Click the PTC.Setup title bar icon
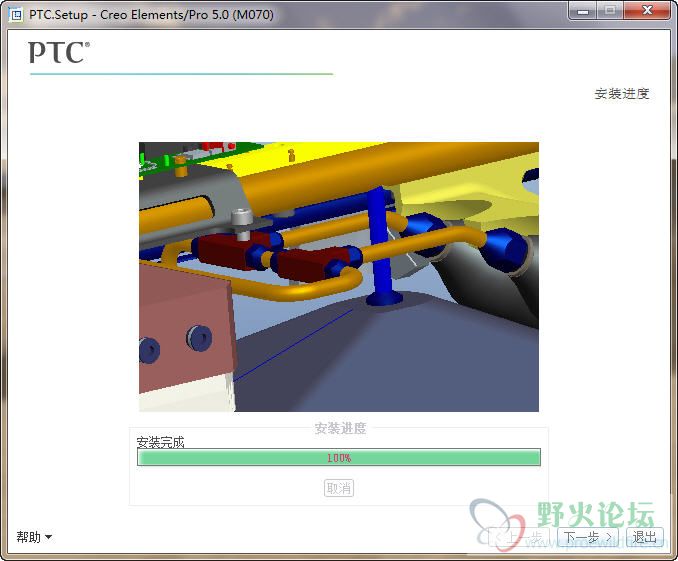The width and height of the screenshot is (678, 561). 16,14
